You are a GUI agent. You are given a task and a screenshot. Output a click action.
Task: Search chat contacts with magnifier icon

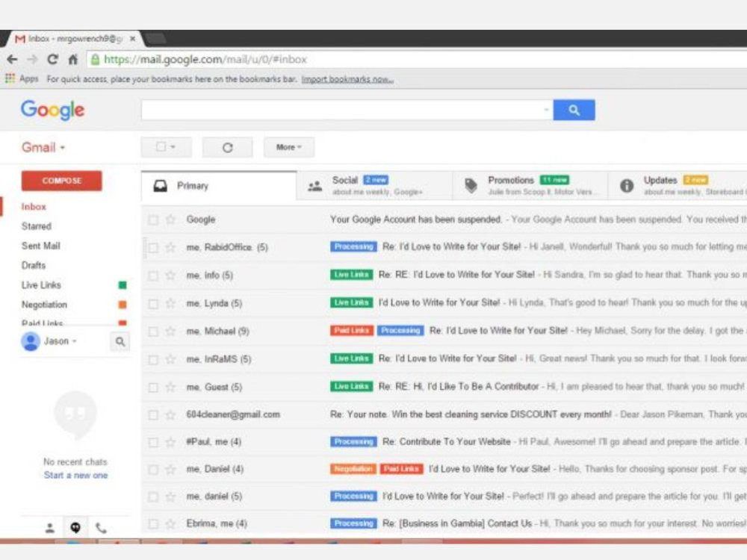pyautogui.click(x=120, y=341)
